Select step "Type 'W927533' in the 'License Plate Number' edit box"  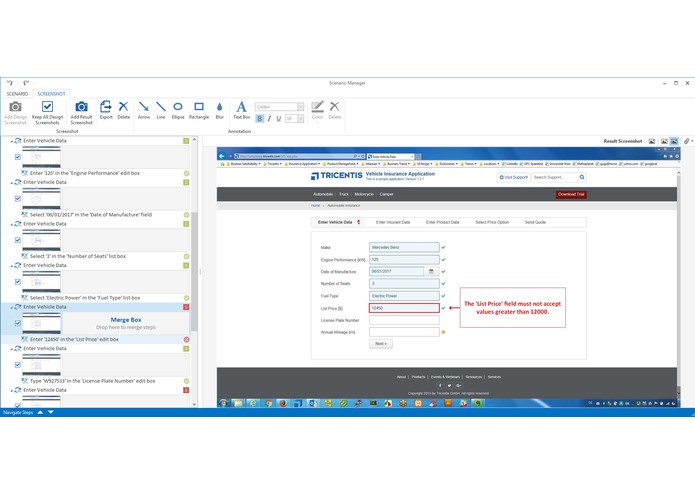(x=93, y=381)
